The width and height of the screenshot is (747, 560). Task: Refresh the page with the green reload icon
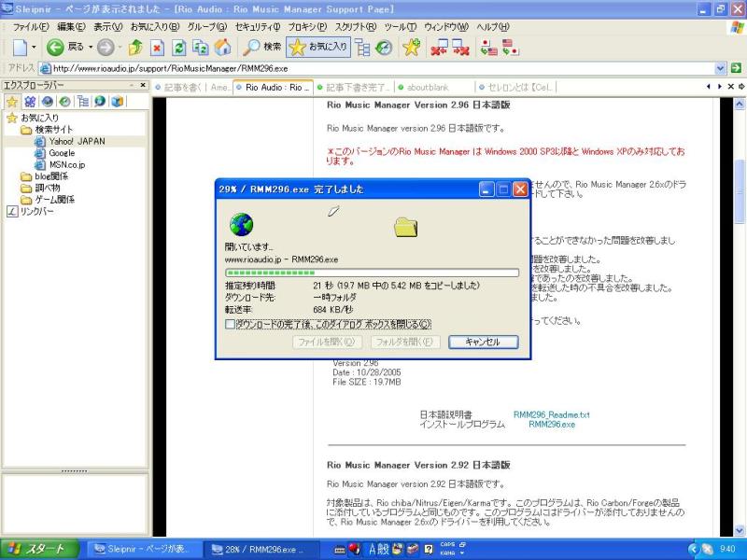point(178,48)
